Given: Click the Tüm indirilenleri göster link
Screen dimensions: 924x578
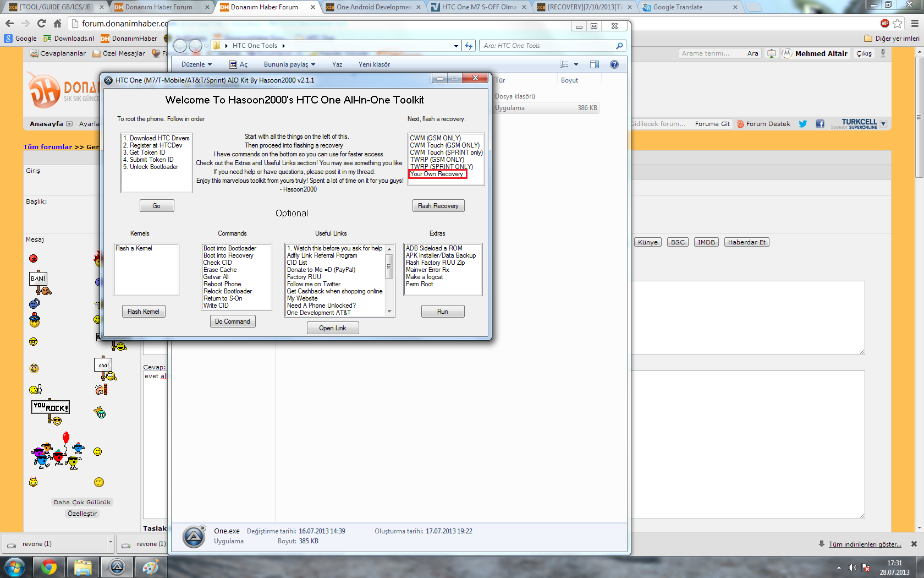Looking at the screenshot, I should pyautogui.click(x=865, y=544).
